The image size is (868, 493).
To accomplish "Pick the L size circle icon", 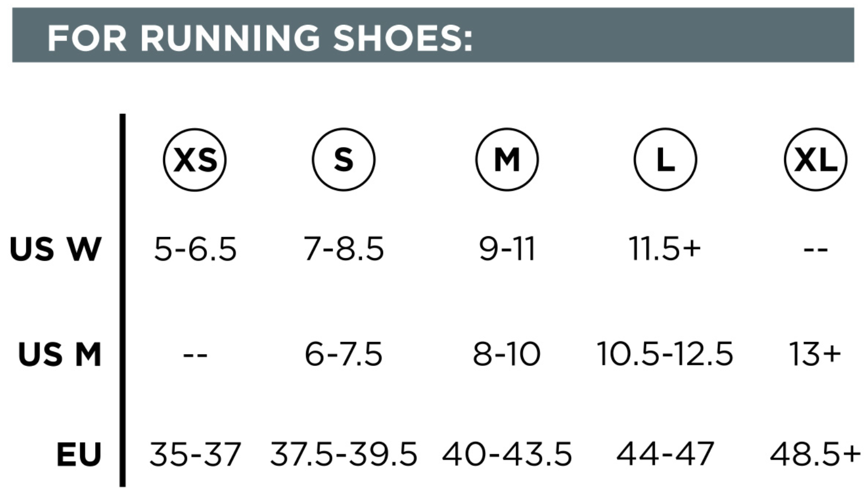I will click(665, 159).
